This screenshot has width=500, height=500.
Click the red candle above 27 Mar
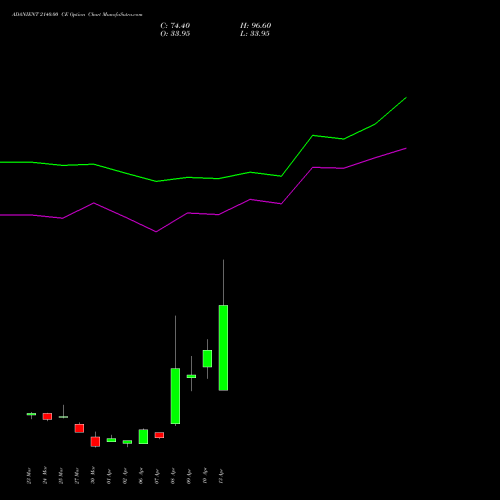pos(79,428)
